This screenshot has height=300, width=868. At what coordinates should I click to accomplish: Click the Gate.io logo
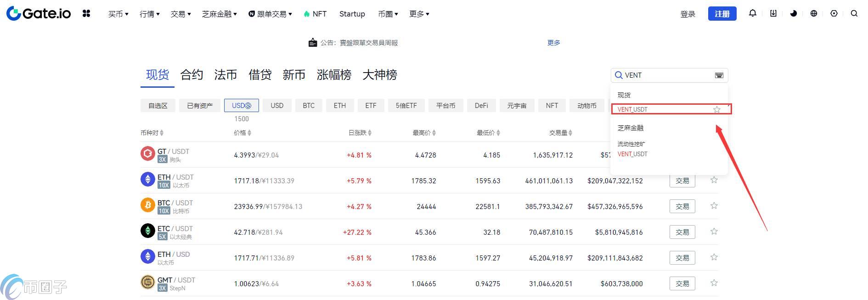click(x=39, y=13)
